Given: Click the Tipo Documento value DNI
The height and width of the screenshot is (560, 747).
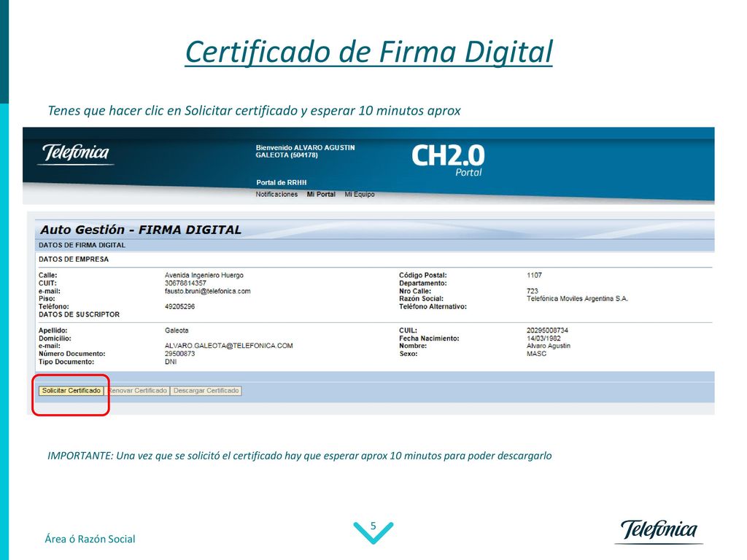Looking at the screenshot, I should 171,362.
